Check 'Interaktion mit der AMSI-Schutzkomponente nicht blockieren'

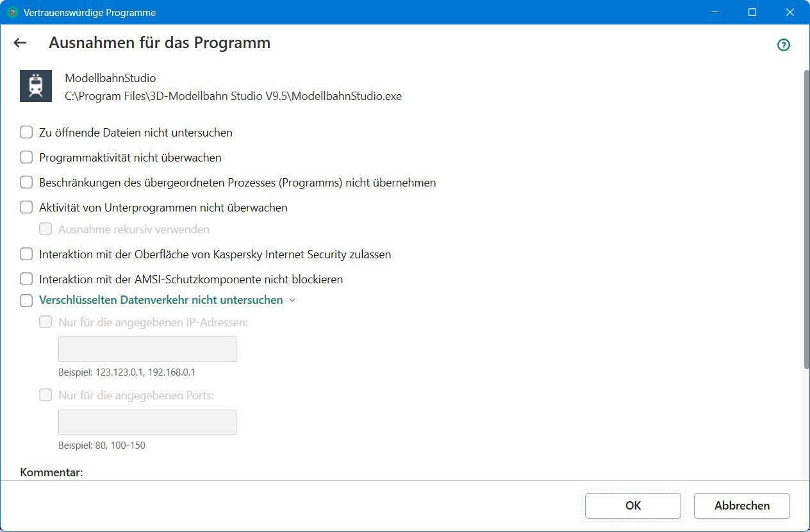coord(26,279)
